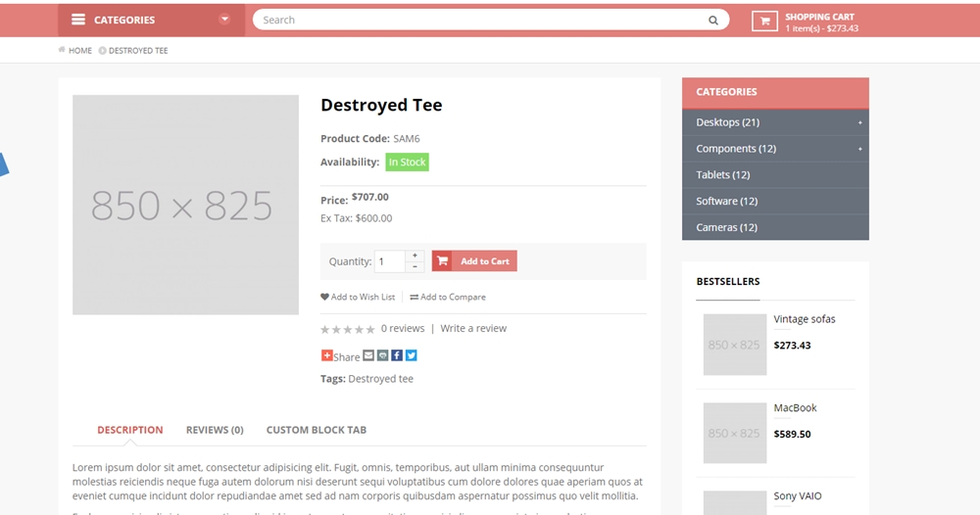Click the Destroyed Tee breadcrumb

coord(138,51)
